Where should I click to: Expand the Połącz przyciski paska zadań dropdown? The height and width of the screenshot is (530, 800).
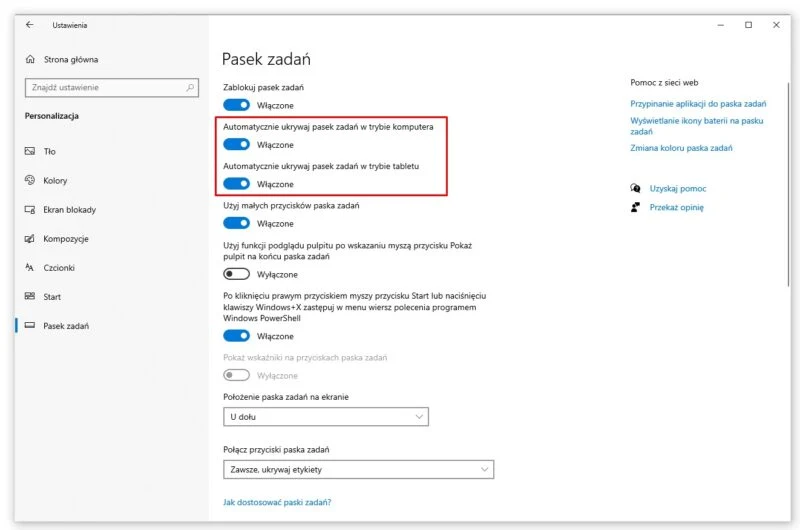358,469
